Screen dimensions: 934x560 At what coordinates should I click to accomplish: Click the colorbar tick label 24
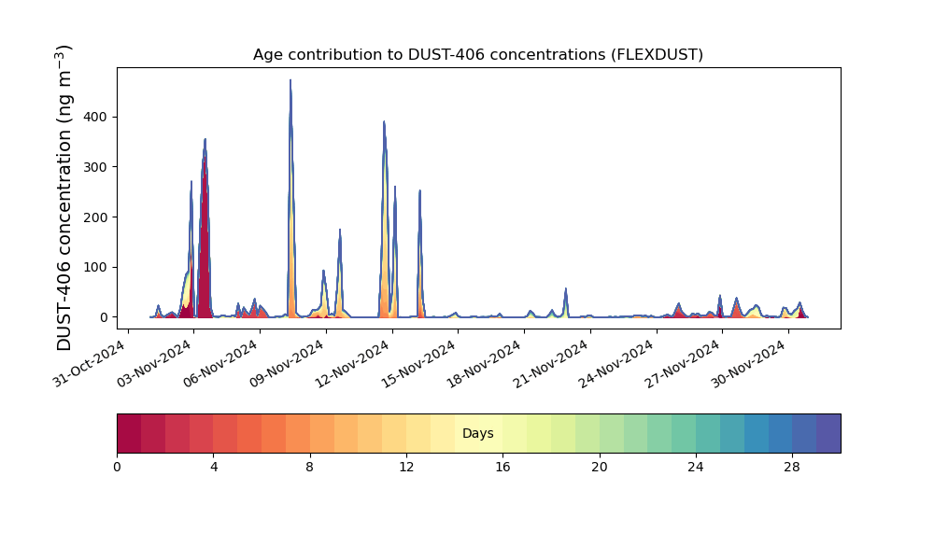point(696,468)
